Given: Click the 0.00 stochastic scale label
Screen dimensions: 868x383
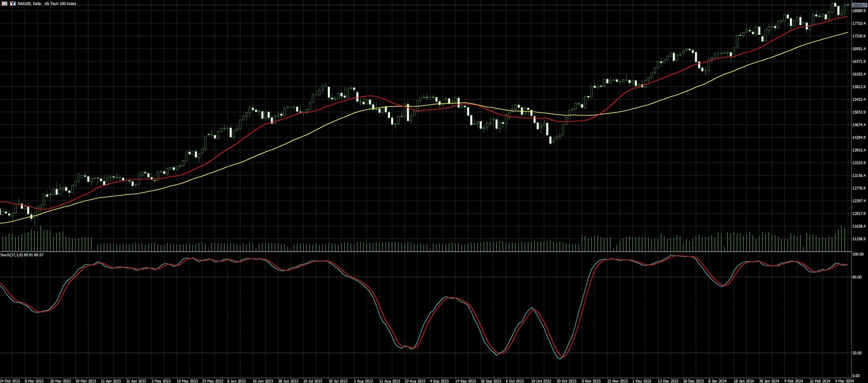Looking at the screenshot, I should [x=855, y=375].
